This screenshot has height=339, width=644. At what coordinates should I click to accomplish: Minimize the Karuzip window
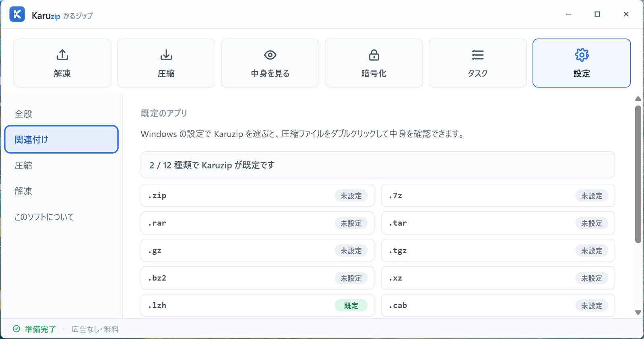pyautogui.click(x=568, y=14)
